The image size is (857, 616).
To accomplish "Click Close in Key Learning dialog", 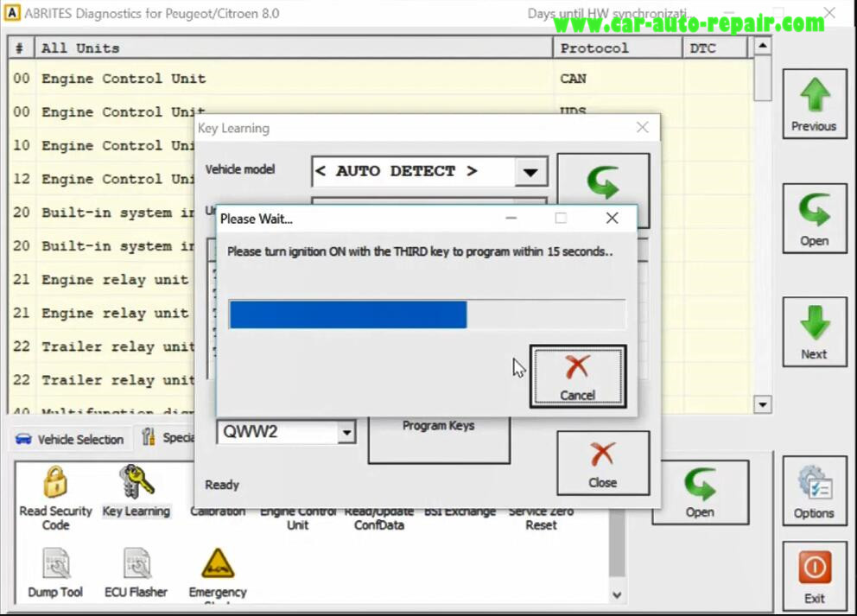I will [x=603, y=463].
